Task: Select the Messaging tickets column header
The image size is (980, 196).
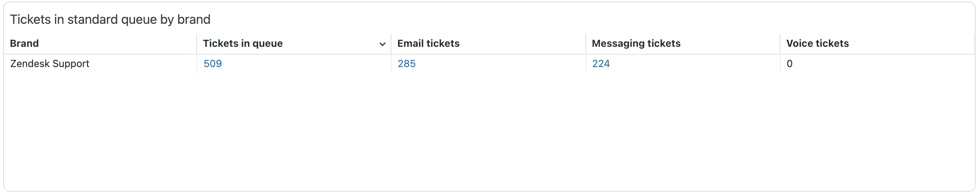Action: click(x=636, y=44)
